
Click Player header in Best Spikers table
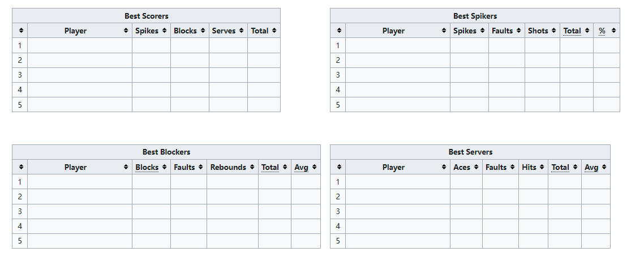pyautogui.click(x=393, y=31)
